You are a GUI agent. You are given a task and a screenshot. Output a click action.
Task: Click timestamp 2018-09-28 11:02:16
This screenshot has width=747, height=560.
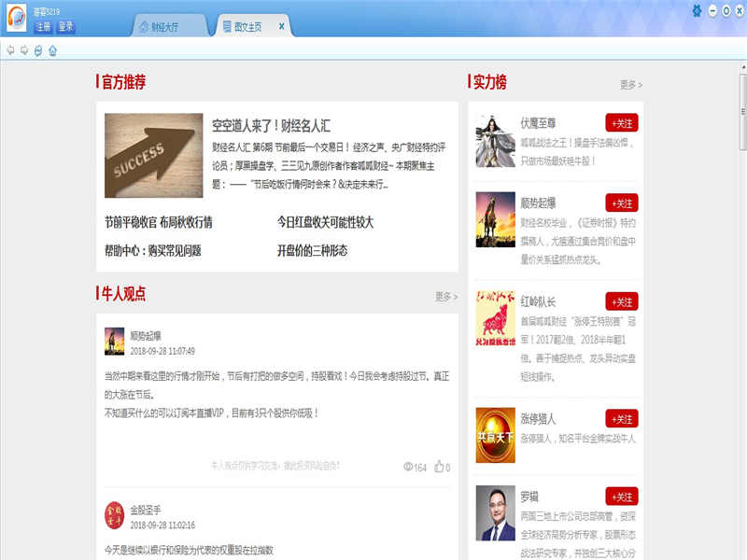click(162, 525)
